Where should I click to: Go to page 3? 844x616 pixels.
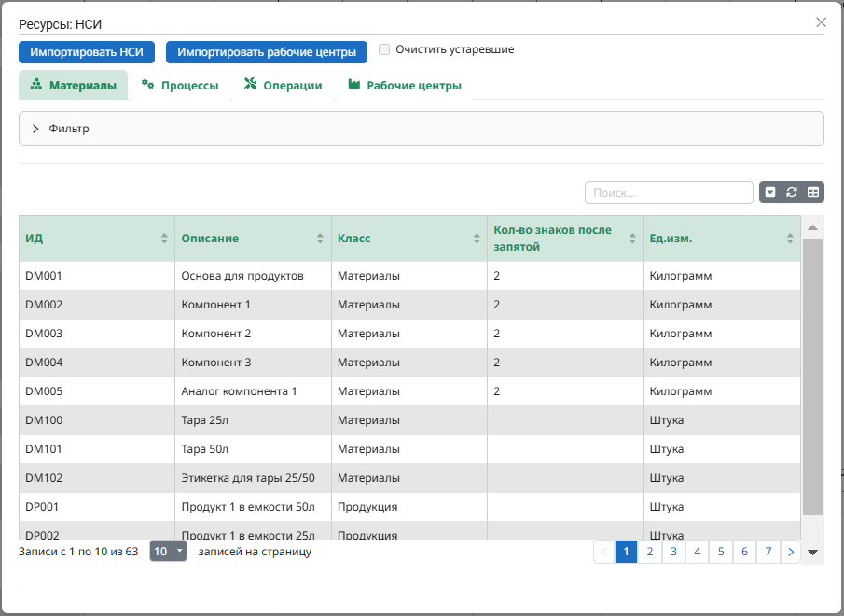coord(673,552)
